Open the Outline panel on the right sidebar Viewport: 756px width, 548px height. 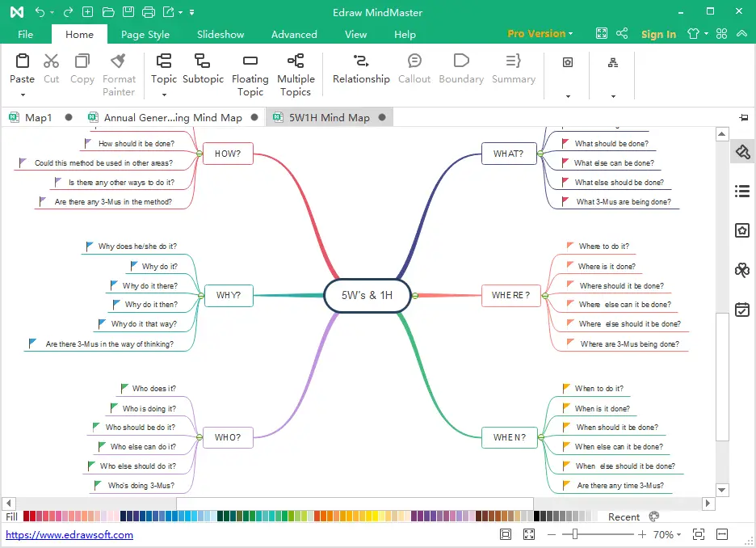click(x=742, y=191)
